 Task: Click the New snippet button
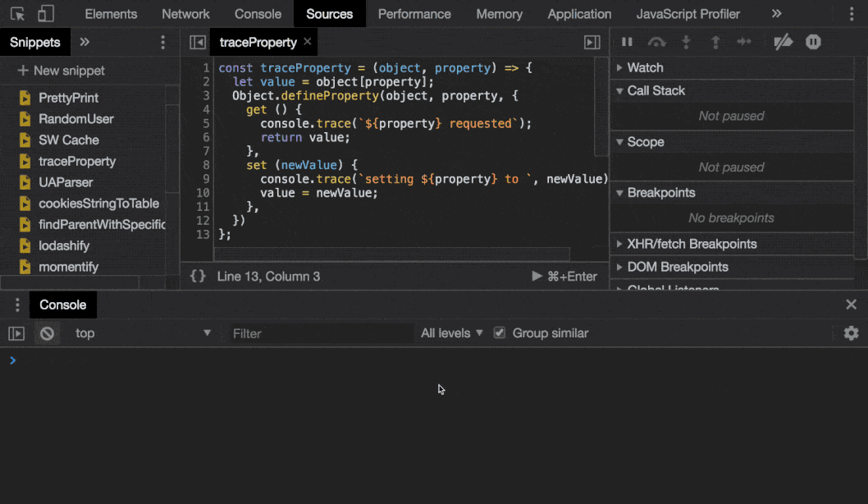tap(62, 71)
